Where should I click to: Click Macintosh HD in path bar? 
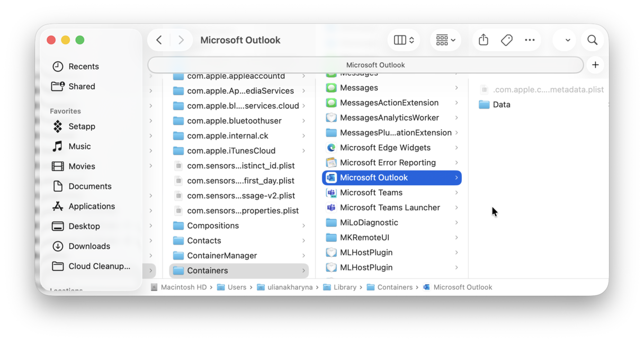coord(179,287)
